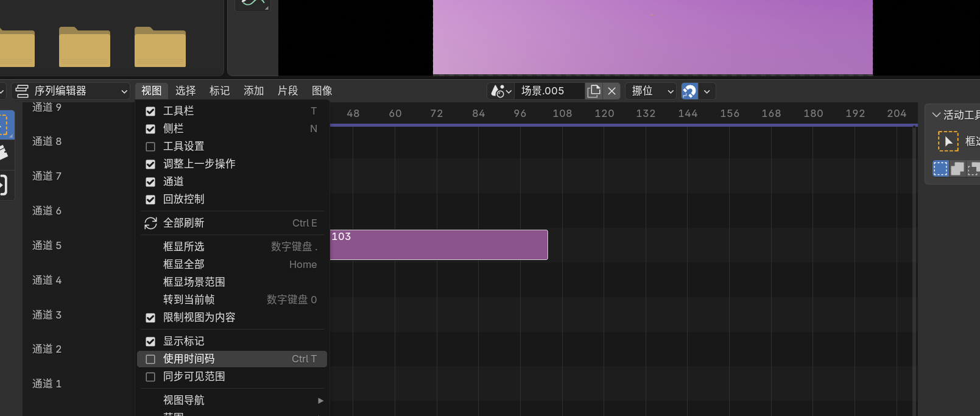This screenshot has height=416, width=980.
Task: Open the 挪位 overlap mode dropdown
Action: (x=650, y=91)
